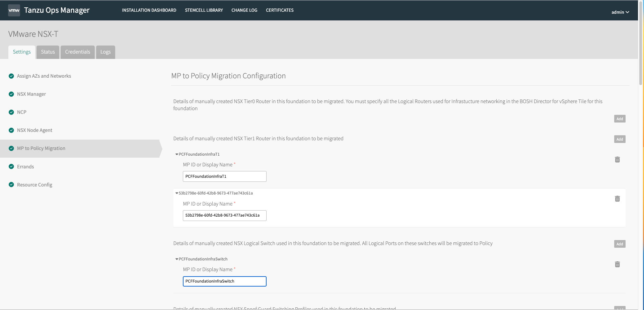Switch to the Logs tab
Screen dimensions: 644x310
[105, 52]
